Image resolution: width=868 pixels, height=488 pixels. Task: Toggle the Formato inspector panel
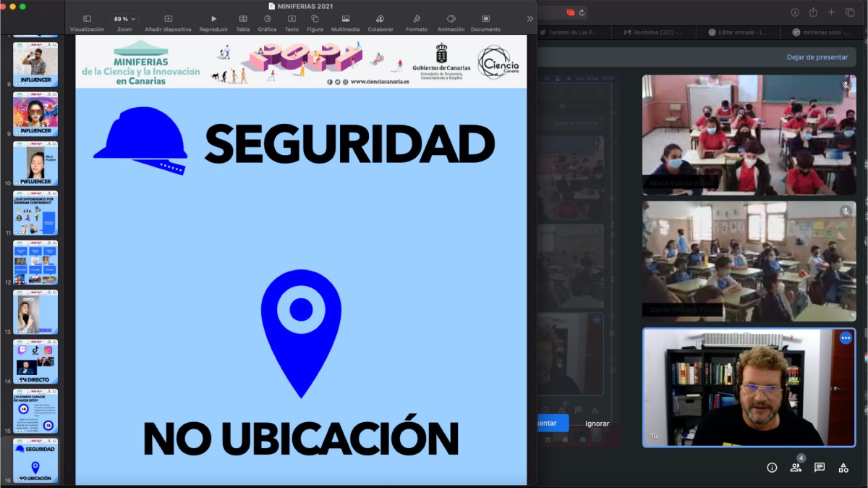pos(417,19)
